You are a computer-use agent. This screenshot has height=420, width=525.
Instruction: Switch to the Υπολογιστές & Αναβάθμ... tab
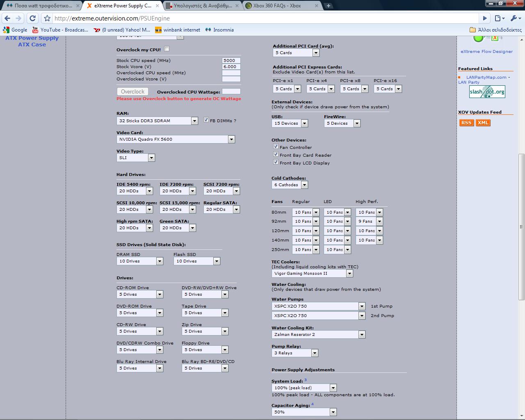202,6
